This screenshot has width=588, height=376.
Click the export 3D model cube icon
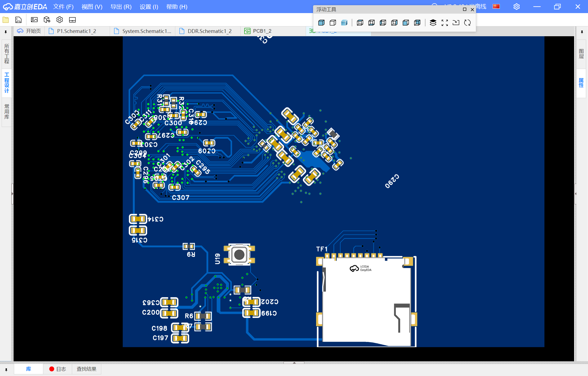coord(47,20)
